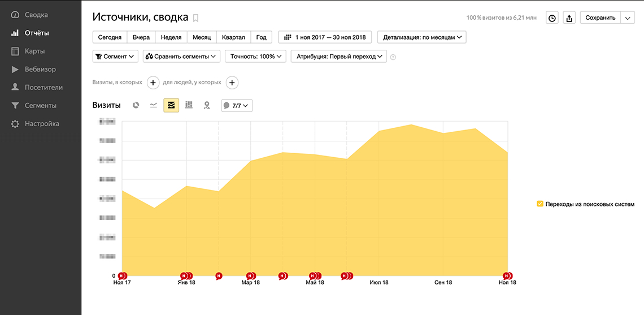Image resolution: width=644 pixels, height=315 pixels.
Task: Expand the arrow next to Сохранить
Action: tap(628, 18)
